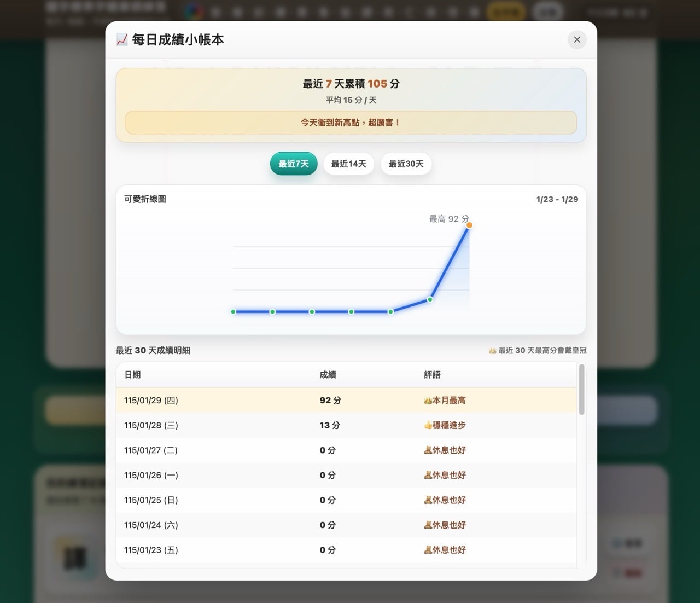
Task: Click the rest emoji on the 115/01/27 row
Action: (427, 450)
